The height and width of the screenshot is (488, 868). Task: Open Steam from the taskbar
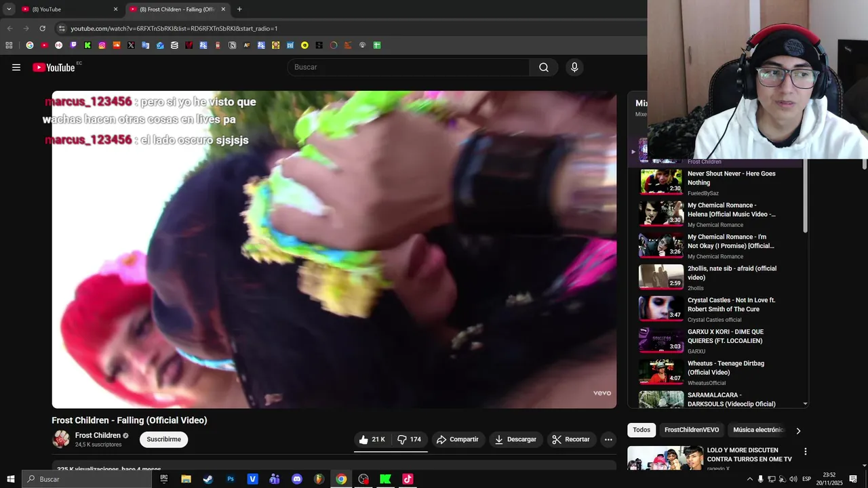pyautogui.click(x=208, y=479)
